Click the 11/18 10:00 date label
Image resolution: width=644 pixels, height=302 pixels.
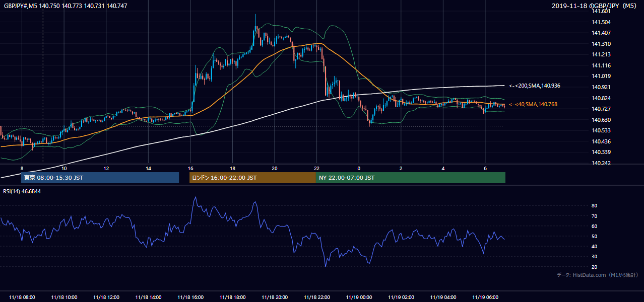click(64, 297)
